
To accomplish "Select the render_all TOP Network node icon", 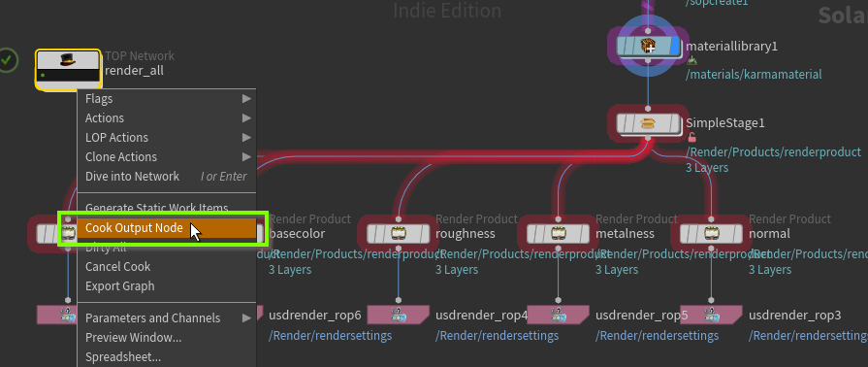I will tap(68, 69).
